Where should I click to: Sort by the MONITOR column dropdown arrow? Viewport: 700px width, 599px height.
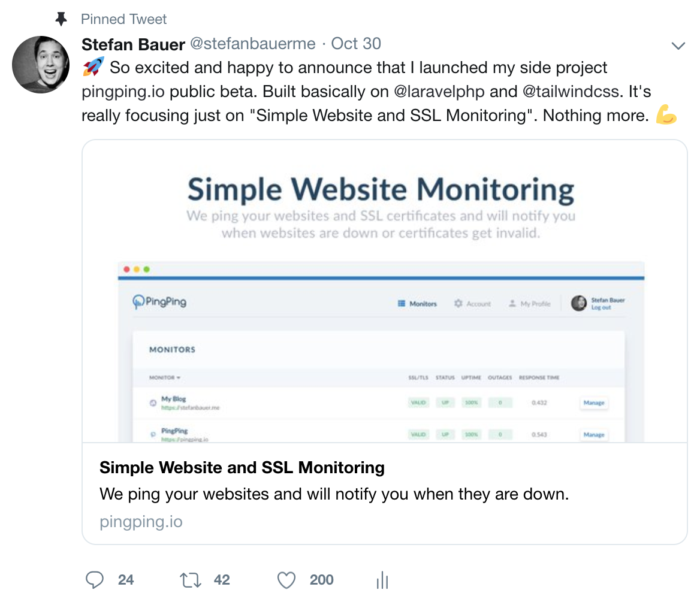(179, 377)
